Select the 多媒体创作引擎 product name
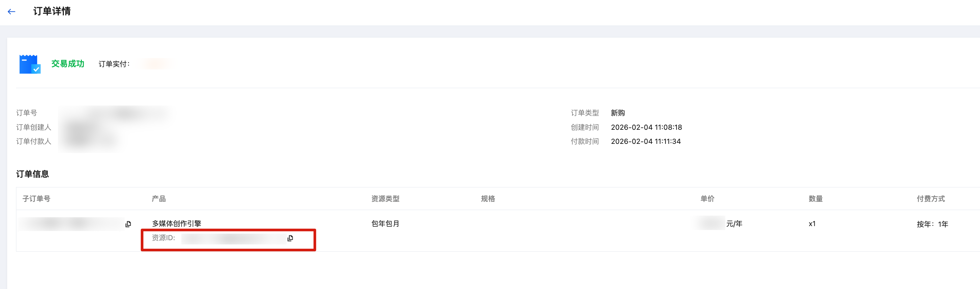980x289 pixels. click(x=176, y=223)
